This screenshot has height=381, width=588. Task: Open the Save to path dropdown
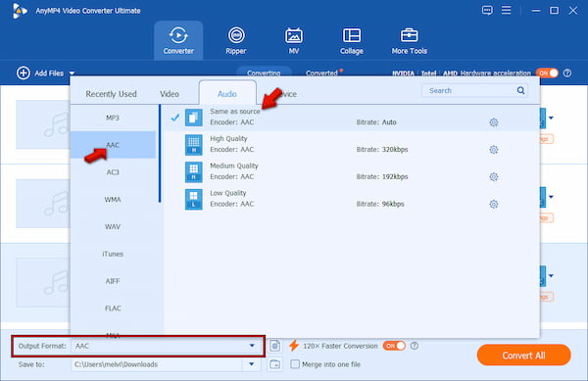coord(252,364)
